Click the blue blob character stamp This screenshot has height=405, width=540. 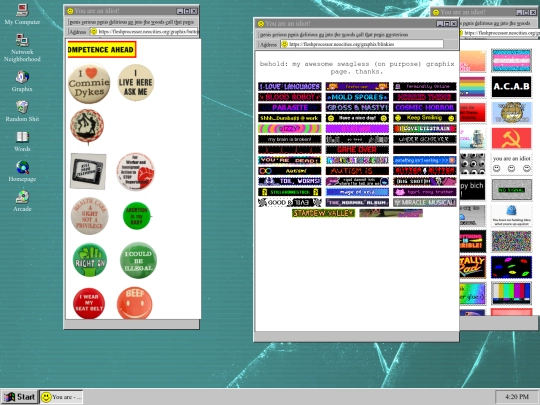[x=511, y=216]
